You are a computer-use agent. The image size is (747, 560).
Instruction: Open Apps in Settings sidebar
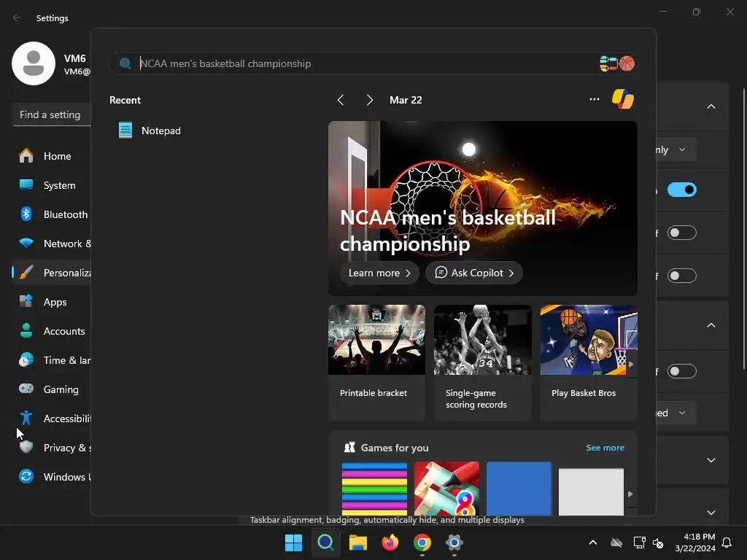tap(52, 302)
